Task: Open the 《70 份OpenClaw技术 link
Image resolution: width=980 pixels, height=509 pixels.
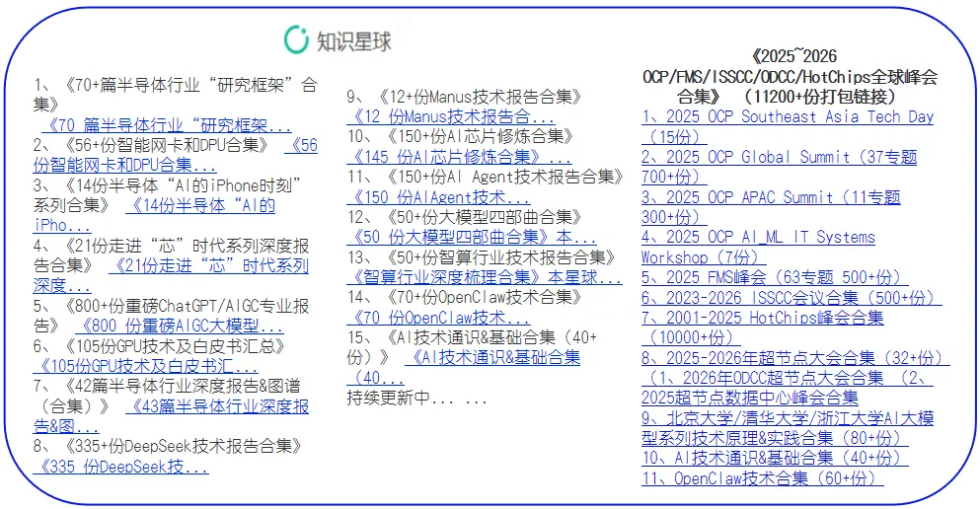Action: pyautogui.click(x=439, y=318)
